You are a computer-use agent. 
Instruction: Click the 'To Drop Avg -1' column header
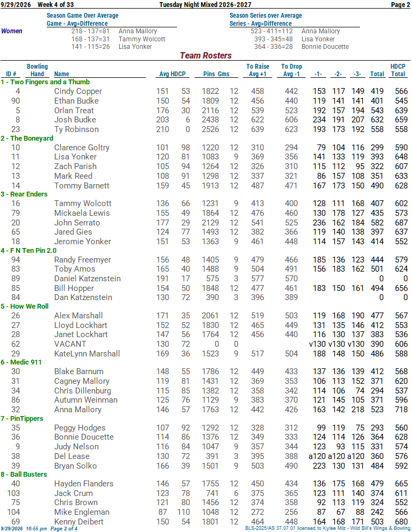tap(291, 70)
